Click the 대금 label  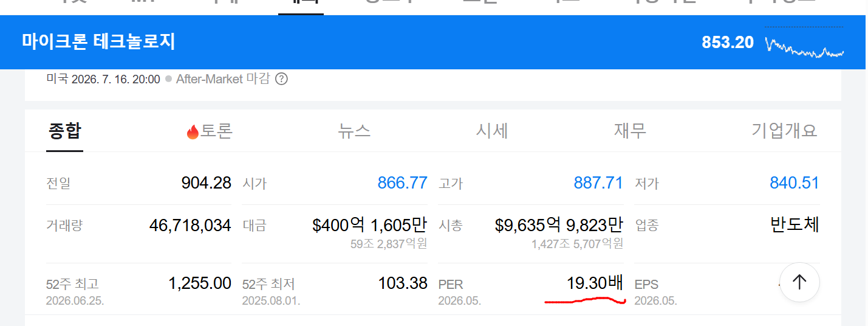pyautogui.click(x=254, y=226)
